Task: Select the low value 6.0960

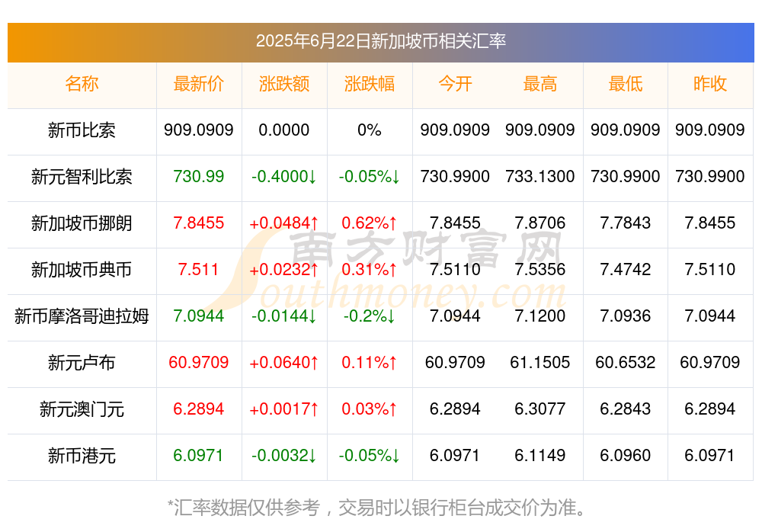Action: pyautogui.click(x=626, y=456)
